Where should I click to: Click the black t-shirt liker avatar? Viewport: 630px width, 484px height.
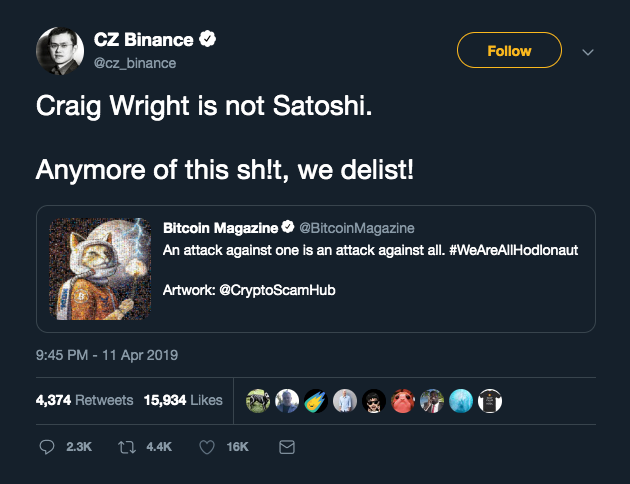point(490,401)
